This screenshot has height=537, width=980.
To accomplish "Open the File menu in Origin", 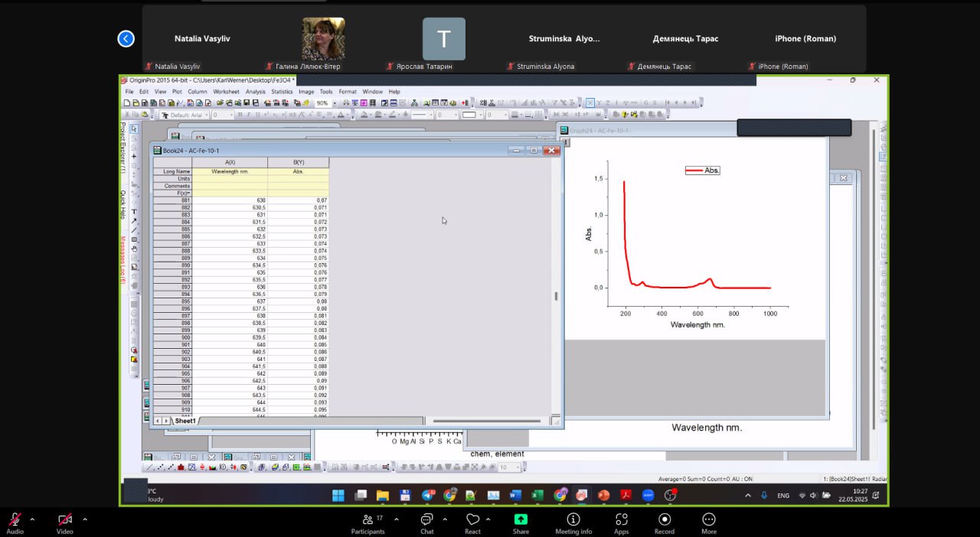I will tap(129, 92).
